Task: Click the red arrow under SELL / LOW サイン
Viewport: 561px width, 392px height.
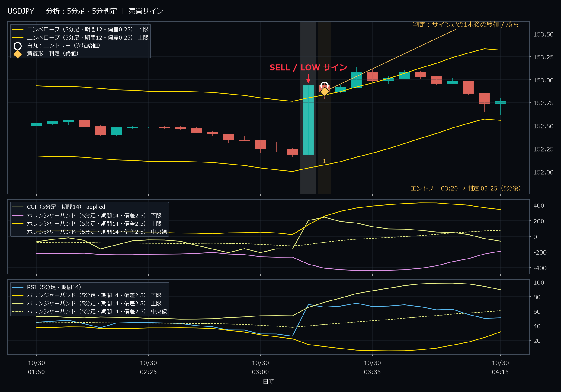Action: pyautogui.click(x=308, y=79)
